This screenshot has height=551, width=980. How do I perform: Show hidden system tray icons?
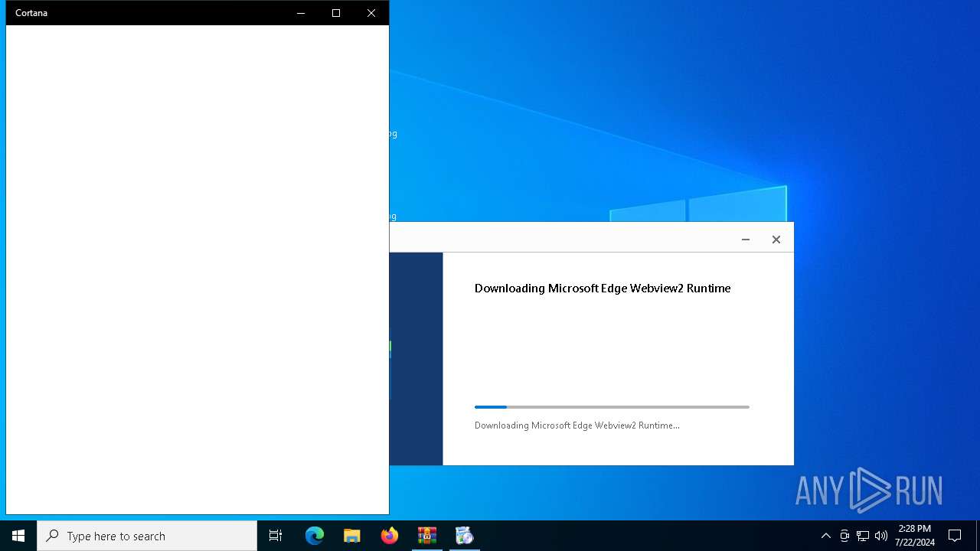coord(825,536)
